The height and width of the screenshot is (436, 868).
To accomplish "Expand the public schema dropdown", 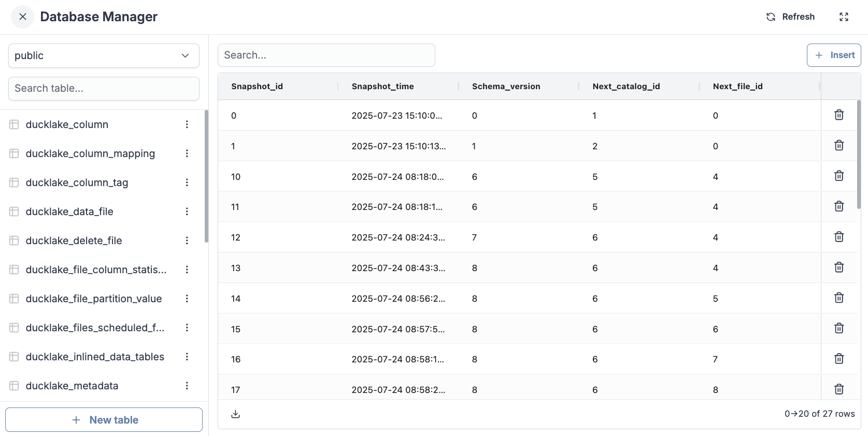I will click(104, 55).
